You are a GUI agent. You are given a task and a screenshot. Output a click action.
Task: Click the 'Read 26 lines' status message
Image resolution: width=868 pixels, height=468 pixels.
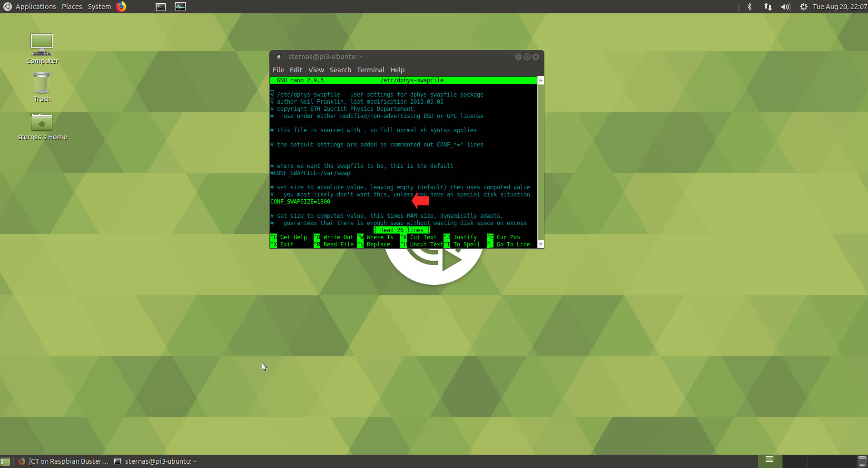tap(402, 230)
